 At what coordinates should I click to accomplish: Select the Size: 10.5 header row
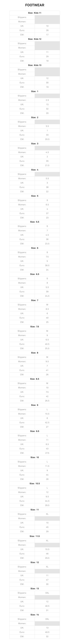(35, 484)
